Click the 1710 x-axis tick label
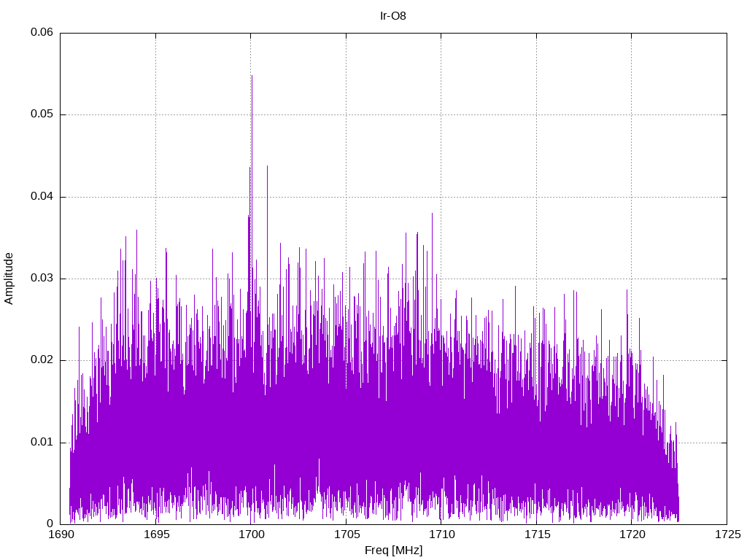747x560 pixels. tap(442, 534)
